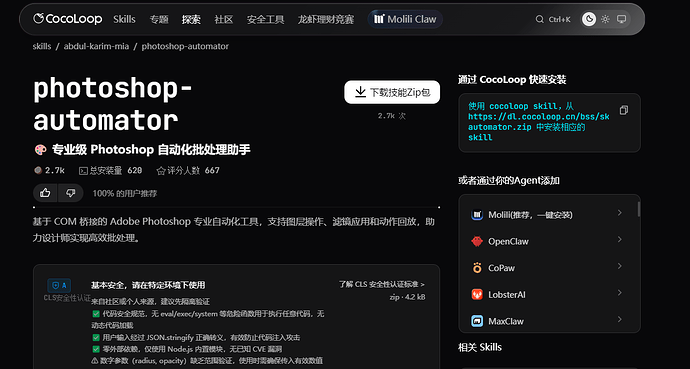
Task: Expand the LobsterAI agent row
Action: 547,294
